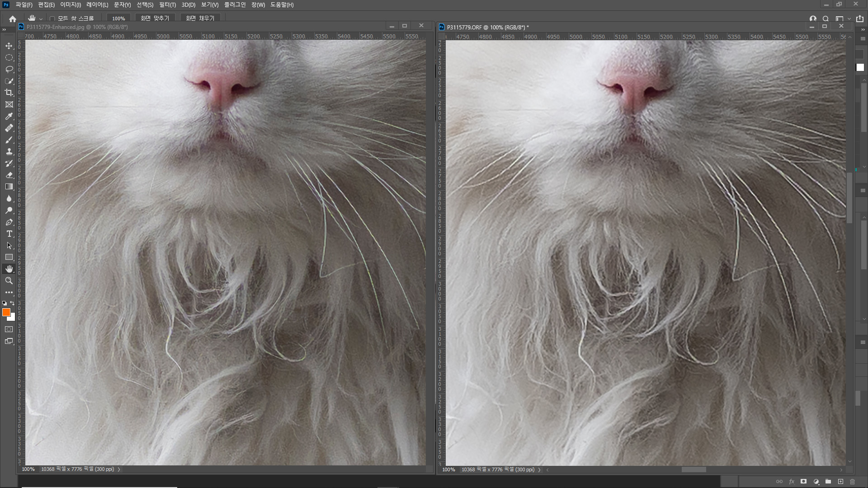The height and width of the screenshot is (488, 868).
Task: Select the Crop tool
Action: coord(9,93)
